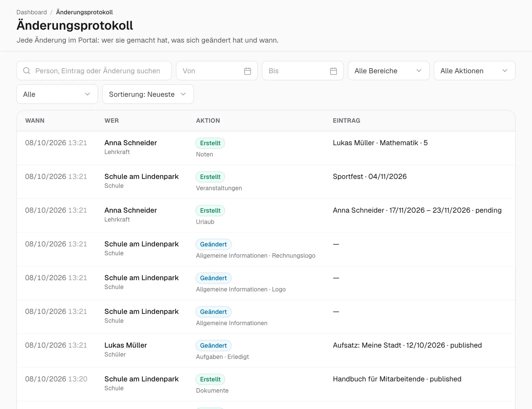Click Lukas Müller in the WER column
This screenshot has width=532, height=409.
[125, 345]
